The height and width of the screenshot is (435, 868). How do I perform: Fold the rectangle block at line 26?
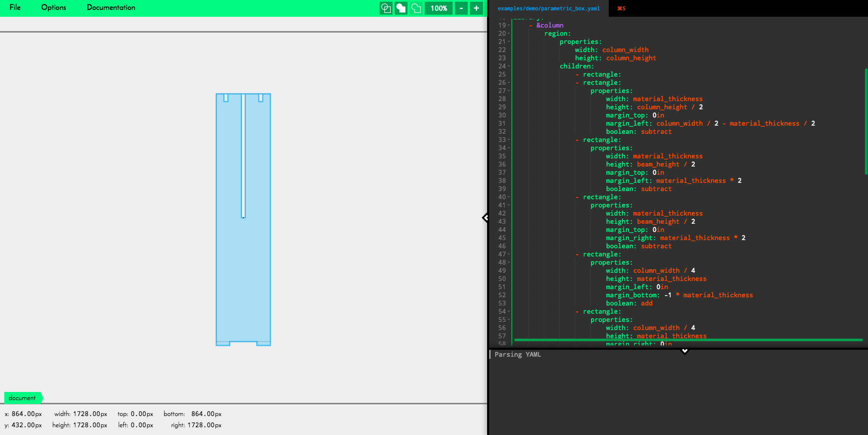tap(509, 83)
